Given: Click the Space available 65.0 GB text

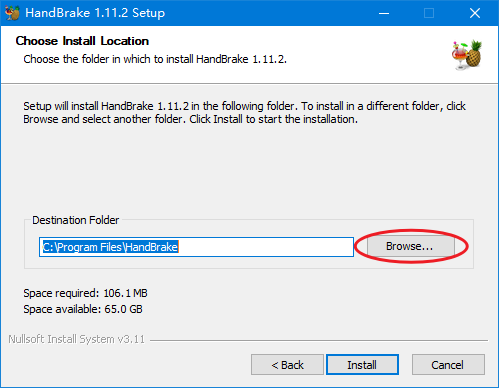Looking at the screenshot, I should tap(83, 309).
